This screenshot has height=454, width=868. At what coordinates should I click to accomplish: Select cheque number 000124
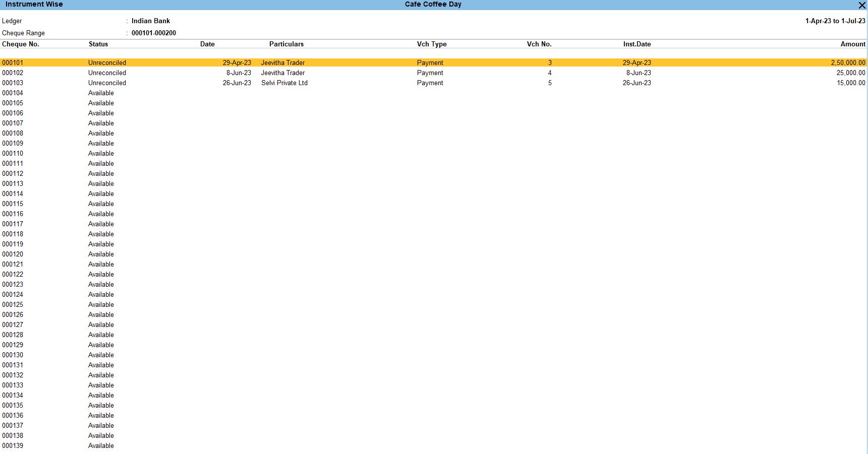[13, 294]
